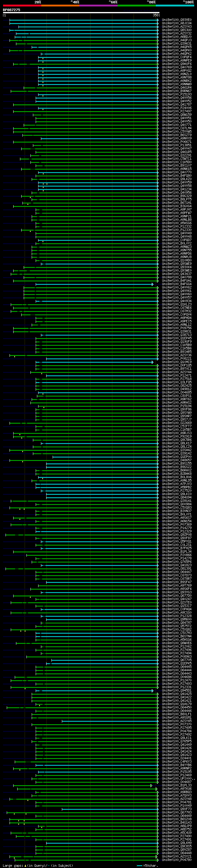Select hit UniRef100_P27497

pyautogui.click(x=177, y=111)
